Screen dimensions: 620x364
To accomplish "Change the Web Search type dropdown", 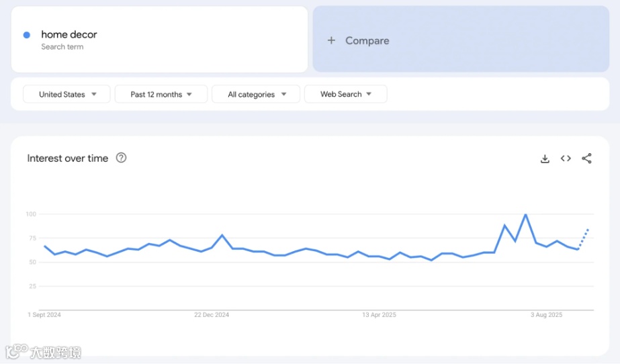I will click(x=345, y=95).
